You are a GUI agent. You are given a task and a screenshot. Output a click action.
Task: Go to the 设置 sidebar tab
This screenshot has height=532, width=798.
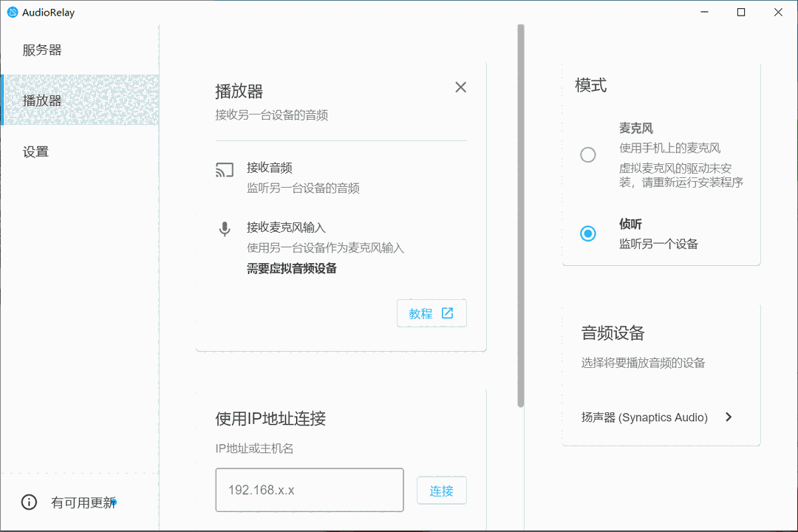[x=35, y=151]
